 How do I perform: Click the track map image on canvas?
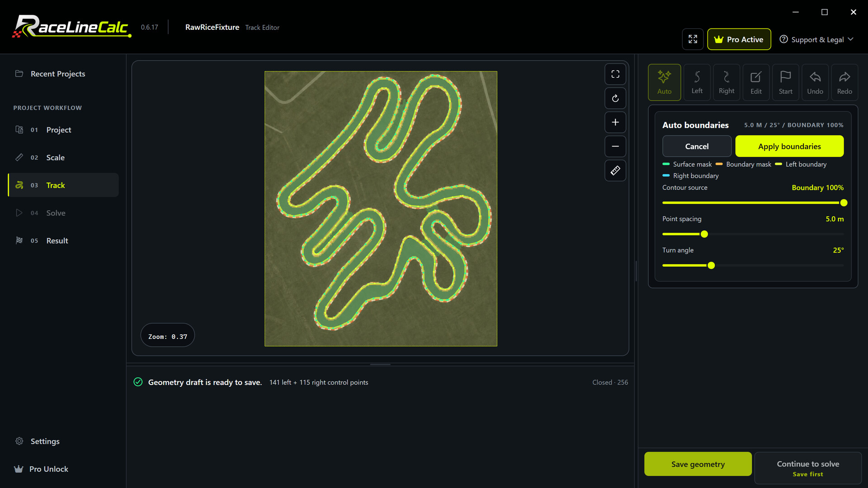381,209
